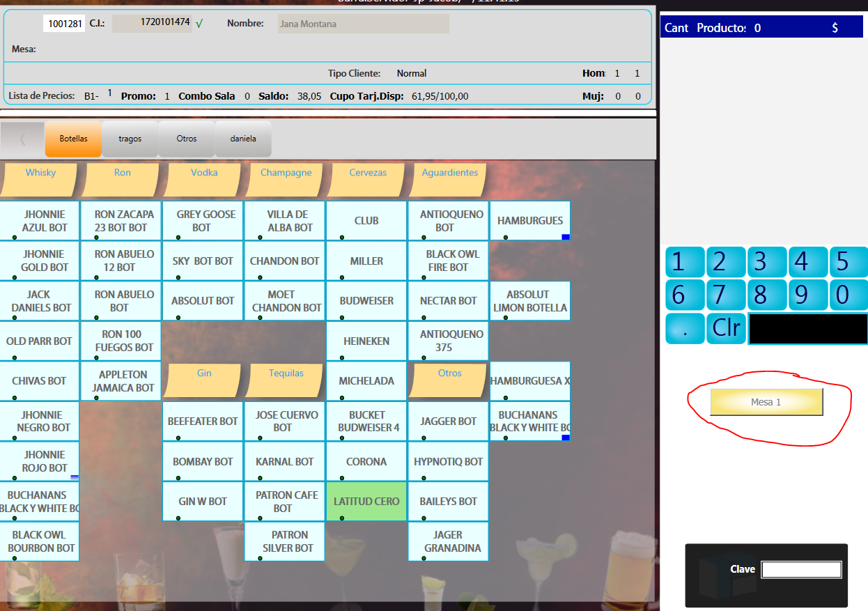
Task: Add ABSOLUT BOT product
Action: [203, 301]
